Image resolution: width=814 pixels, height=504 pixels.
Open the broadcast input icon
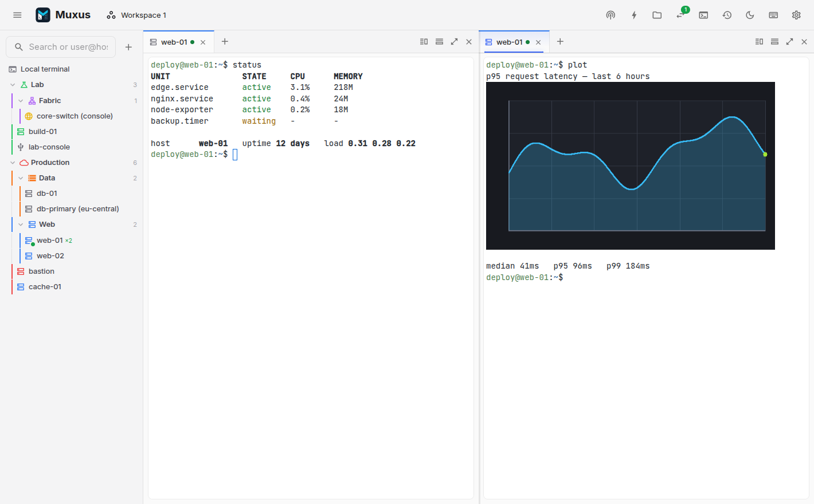610,15
